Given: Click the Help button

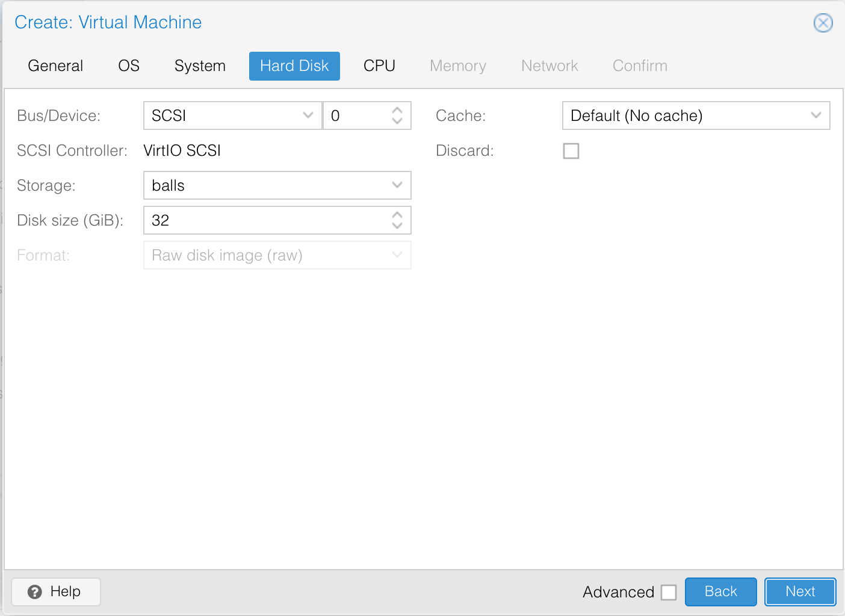Looking at the screenshot, I should coord(55,591).
